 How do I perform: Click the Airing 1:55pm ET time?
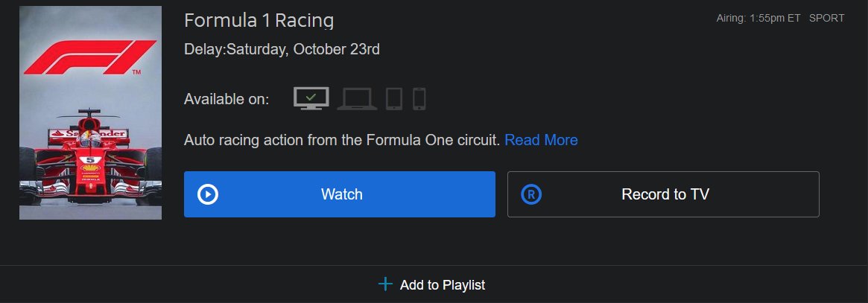pyautogui.click(x=758, y=19)
